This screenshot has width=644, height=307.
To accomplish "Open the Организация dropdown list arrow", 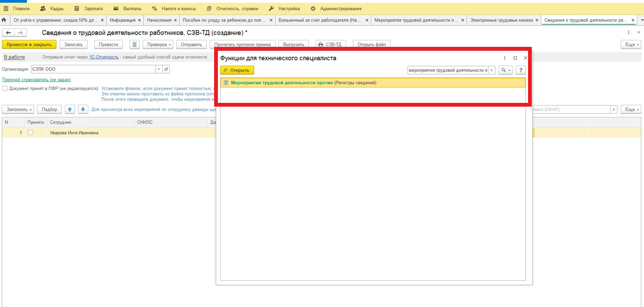I will [159, 69].
